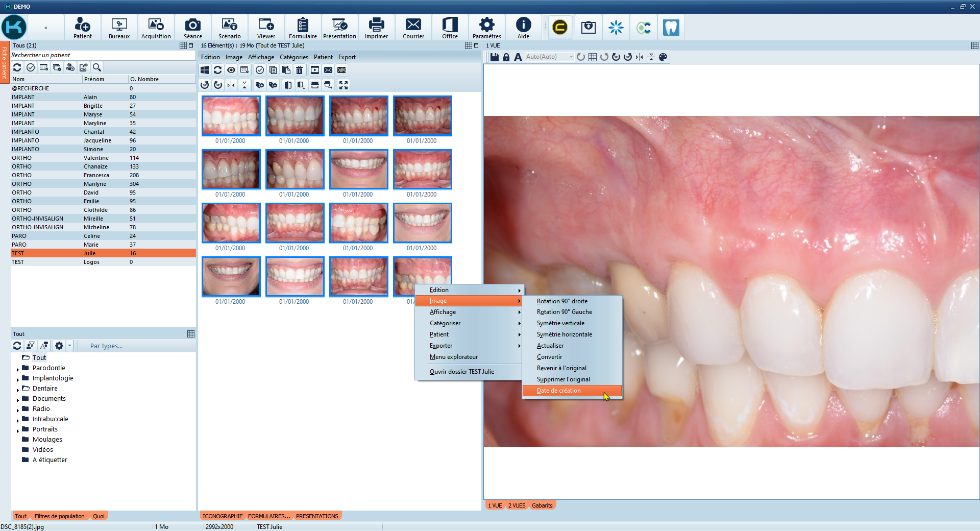Image resolution: width=980 pixels, height=531 pixels.
Task: Open the color palette icon in the viewer toolbar
Action: pos(663,57)
